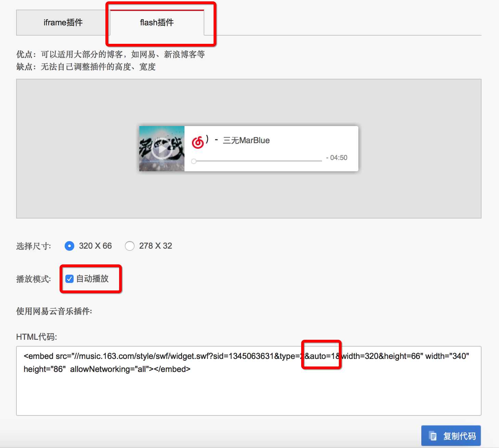The height and width of the screenshot is (448, 499).
Task: Play the song via album cover button
Action: (x=162, y=149)
